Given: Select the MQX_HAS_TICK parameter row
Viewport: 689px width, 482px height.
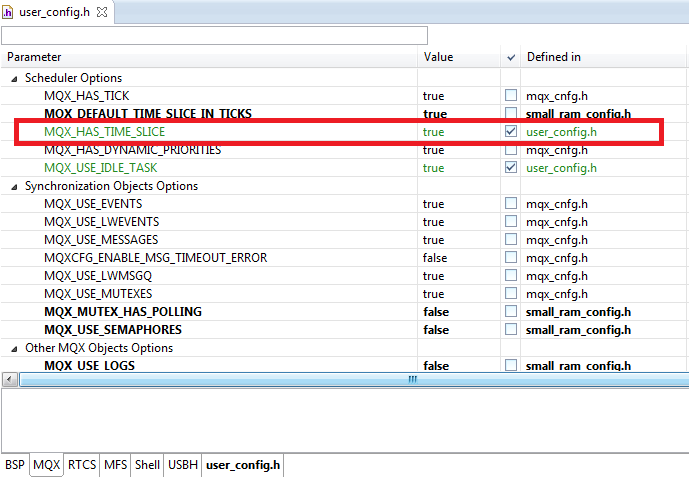Looking at the screenshot, I should [x=344, y=95].
